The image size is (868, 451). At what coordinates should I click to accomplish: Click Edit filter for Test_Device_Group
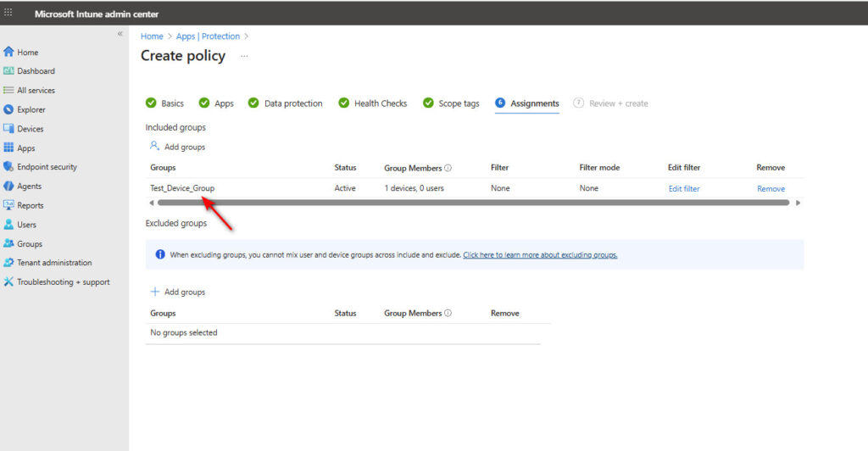[684, 189]
